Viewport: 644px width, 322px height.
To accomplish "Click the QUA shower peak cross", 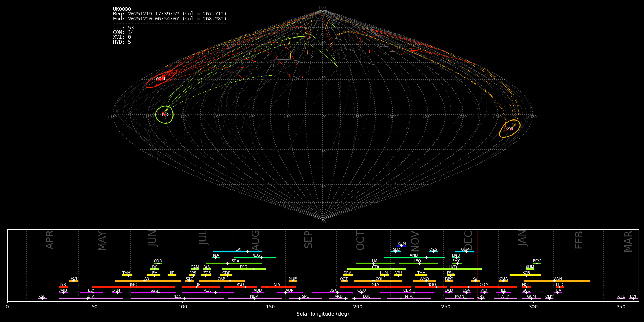I will click(503, 281).
